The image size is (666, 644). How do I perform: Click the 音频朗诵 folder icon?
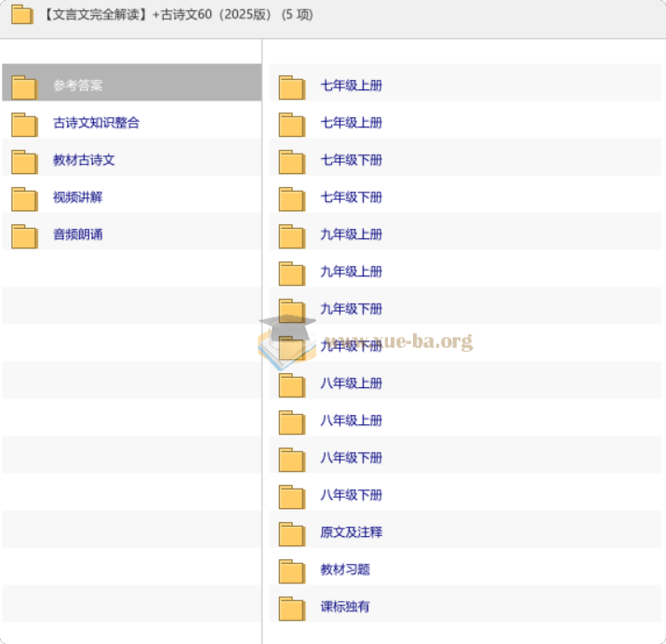tap(24, 235)
